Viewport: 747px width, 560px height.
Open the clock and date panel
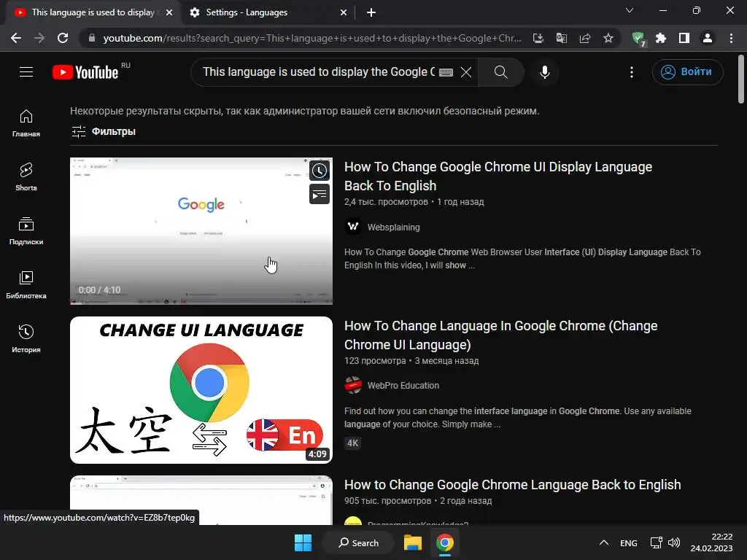tap(712, 542)
